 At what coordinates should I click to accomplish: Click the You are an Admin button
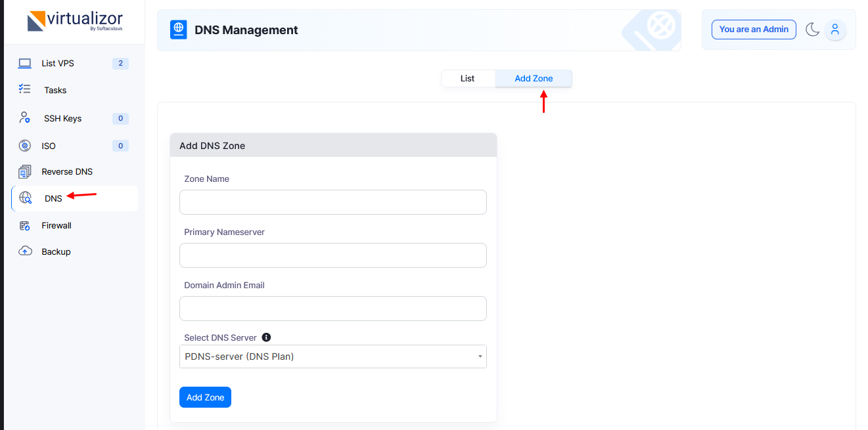[x=754, y=30]
